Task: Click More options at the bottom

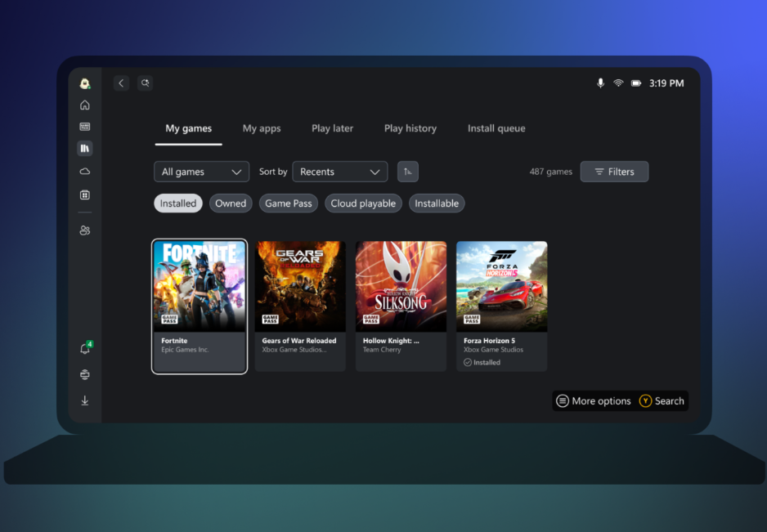Action: [x=594, y=401]
